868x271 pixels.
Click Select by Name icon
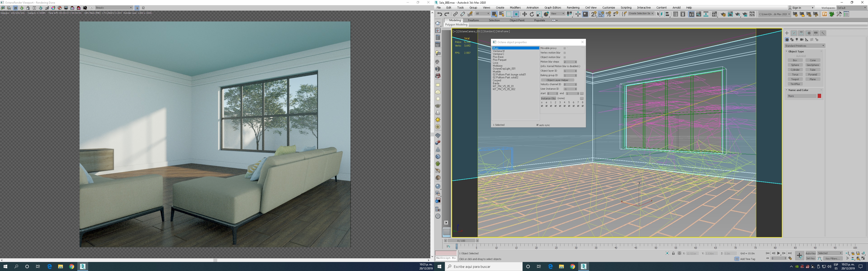pyautogui.click(x=501, y=14)
